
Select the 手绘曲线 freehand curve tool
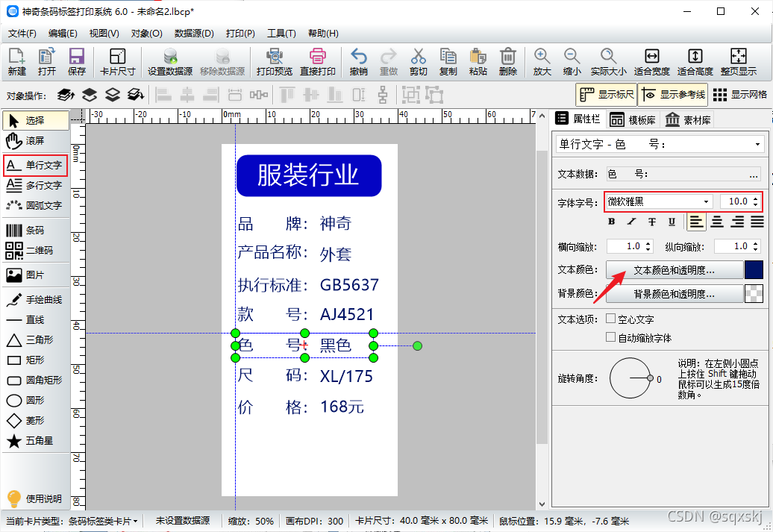tap(35, 299)
